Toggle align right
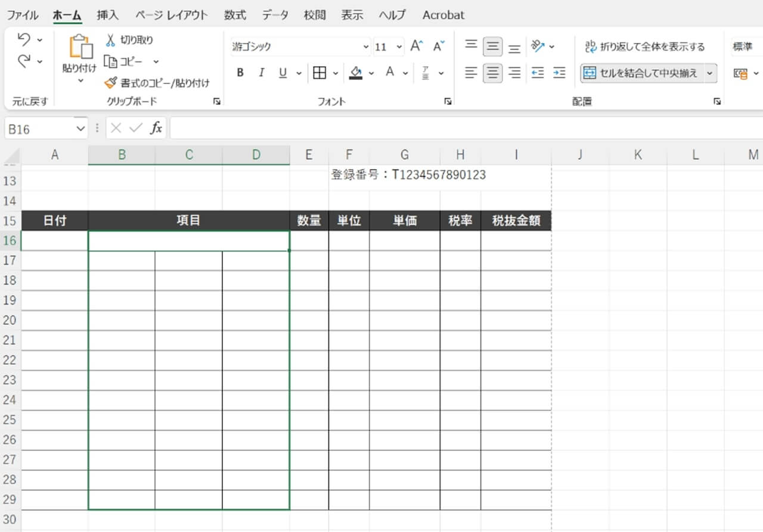 pyautogui.click(x=514, y=73)
